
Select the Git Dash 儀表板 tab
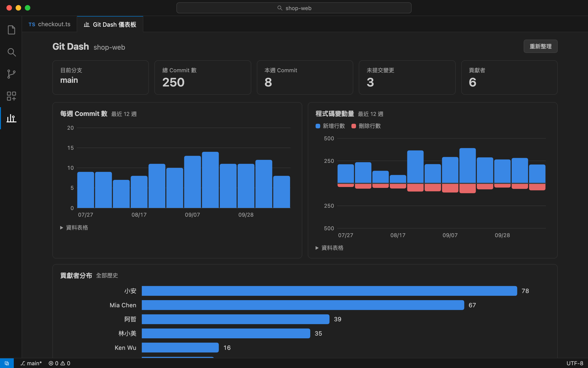[x=110, y=24]
